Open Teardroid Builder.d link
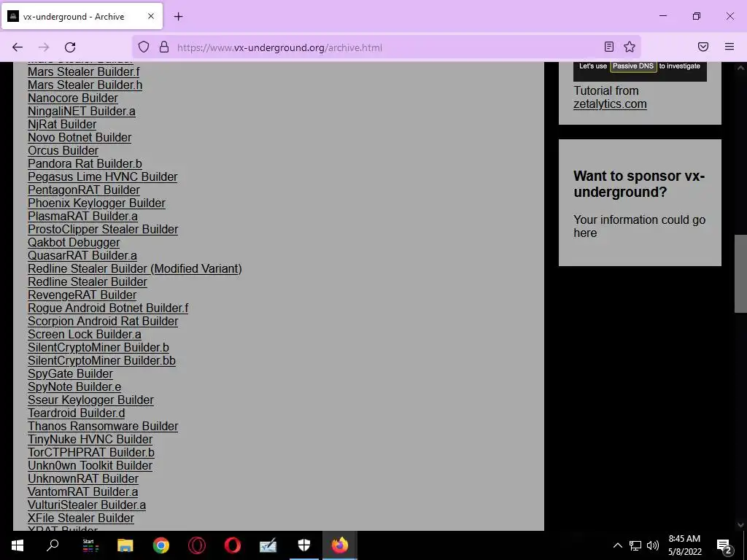The width and height of the screenshot is (747, 560). pyautogui.click(x=76, y=413)
